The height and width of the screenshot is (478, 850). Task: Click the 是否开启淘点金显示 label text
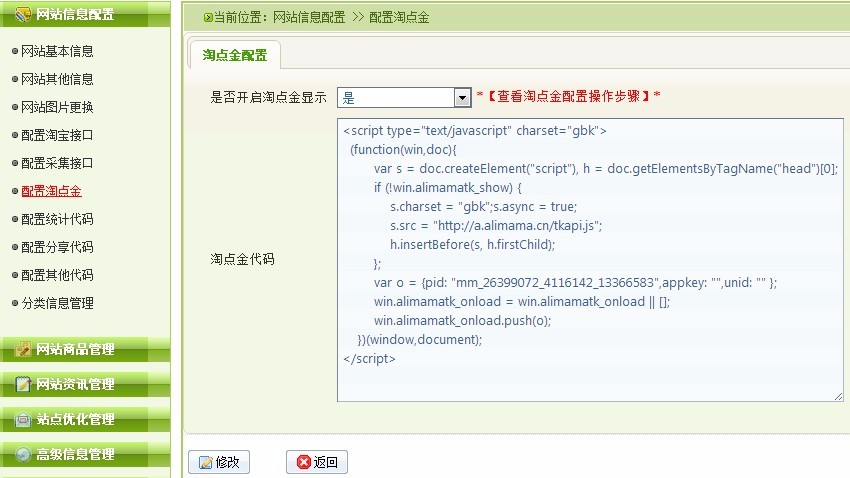tap(268, 98)
